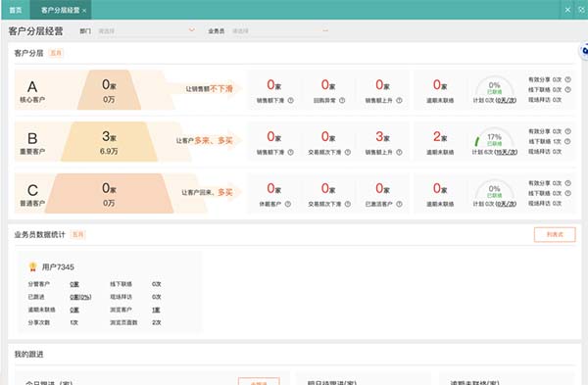Open the 业务员 salesperson dropdown
Screen dimensions: 588x385
(x=280, y=30)
